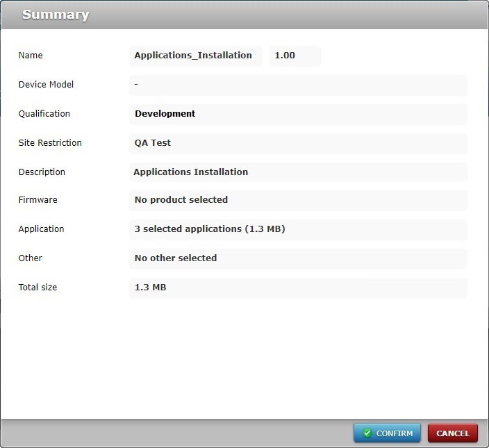The image size is (489, 448).
Task: Click the Description label
Action: 42,172
